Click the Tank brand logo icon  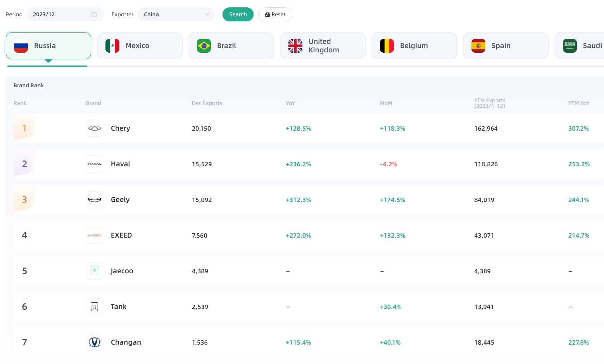click(x=95, y=307)
